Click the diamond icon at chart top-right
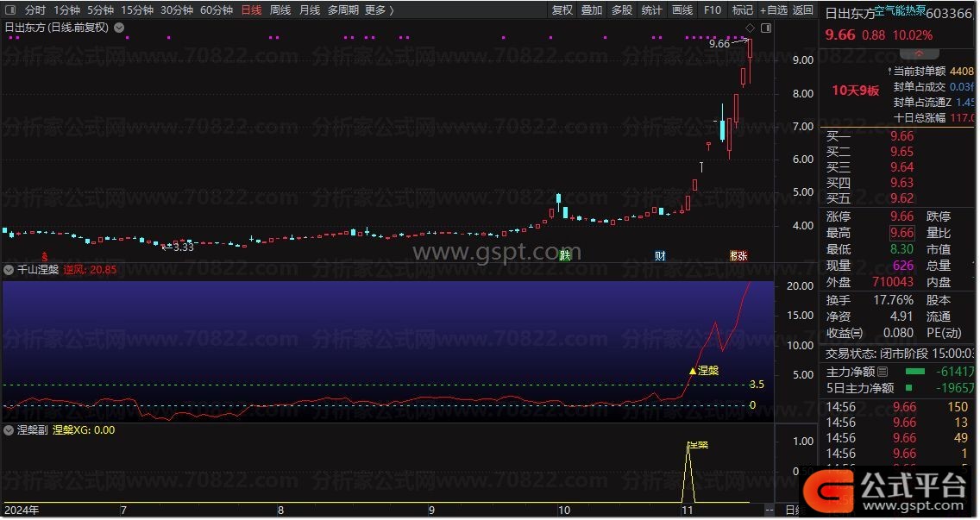The width and height of the screenshot is (980, 520). [x=750, y=28]
